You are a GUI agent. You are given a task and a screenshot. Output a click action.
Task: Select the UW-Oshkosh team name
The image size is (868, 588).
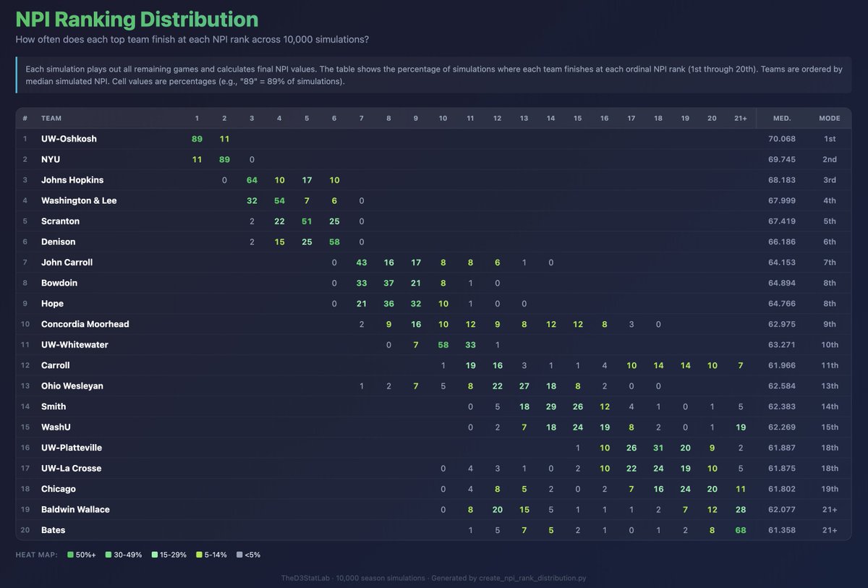[69, 139]
